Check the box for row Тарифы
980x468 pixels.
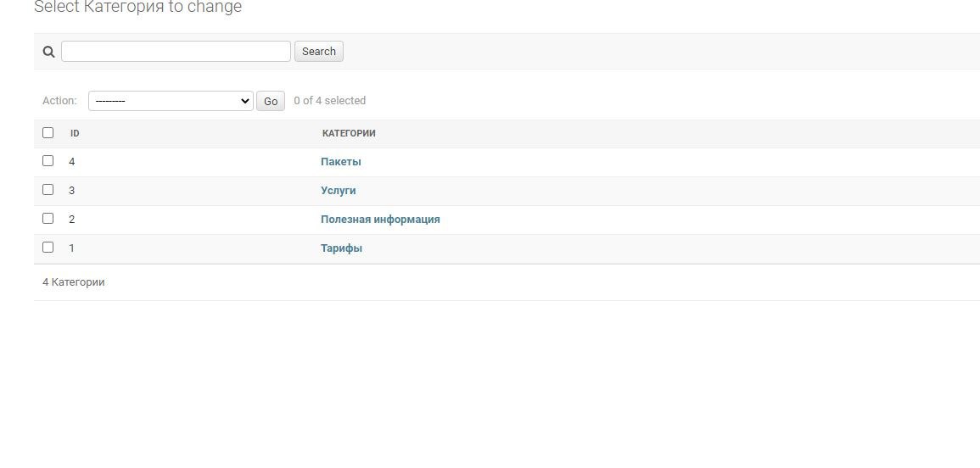pyautogui.click(x=48, y=247)
